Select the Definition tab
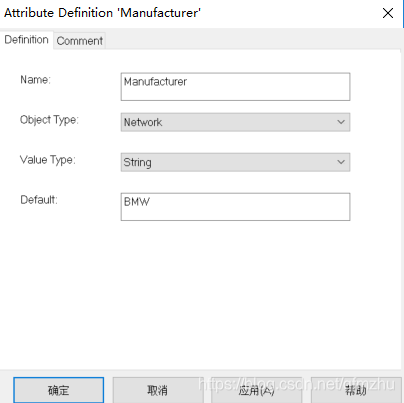Image resolution: width=404 pixels, height=403 pixels. (26, 40)
